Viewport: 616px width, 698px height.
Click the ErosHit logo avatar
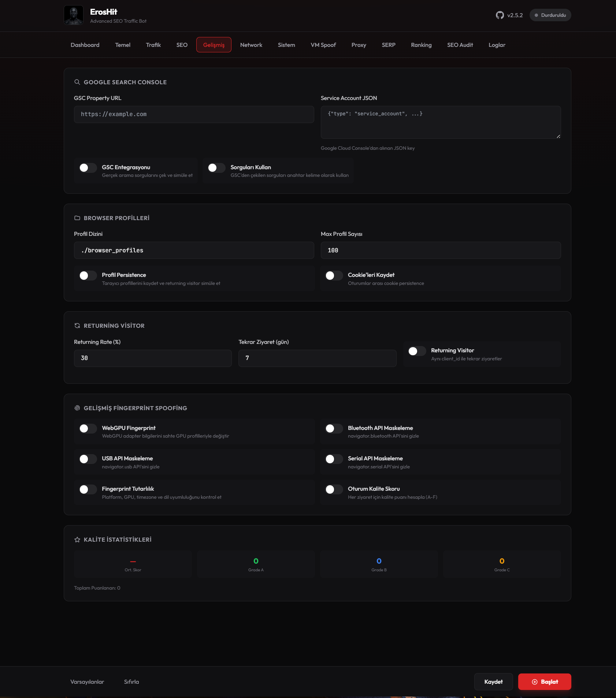click(74, 15)
